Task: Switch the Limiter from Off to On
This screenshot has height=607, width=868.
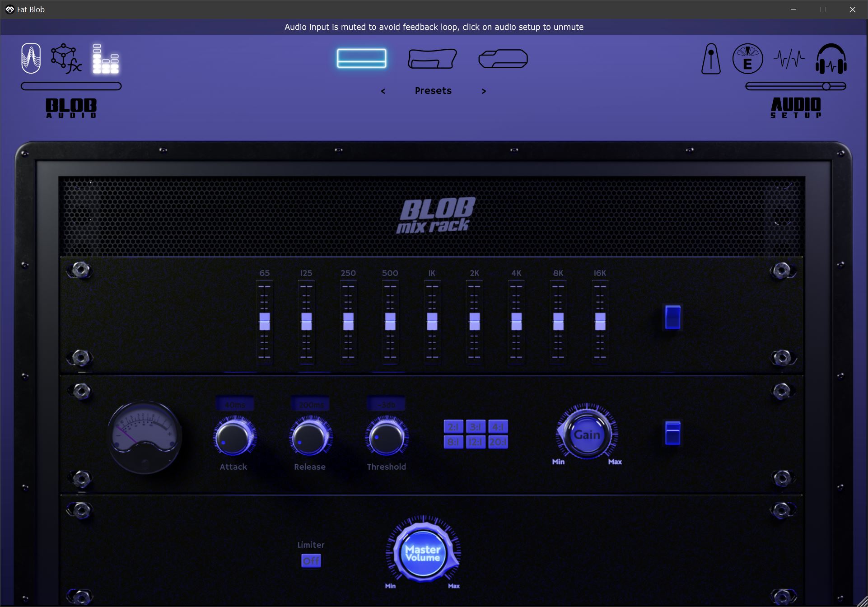Action: (311, 560)
